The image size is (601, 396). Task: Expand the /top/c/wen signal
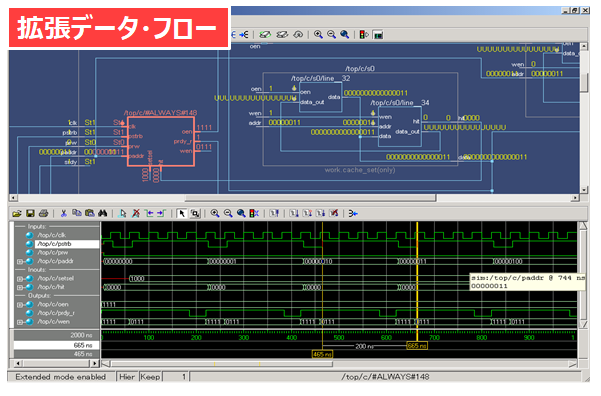[19, 322]
